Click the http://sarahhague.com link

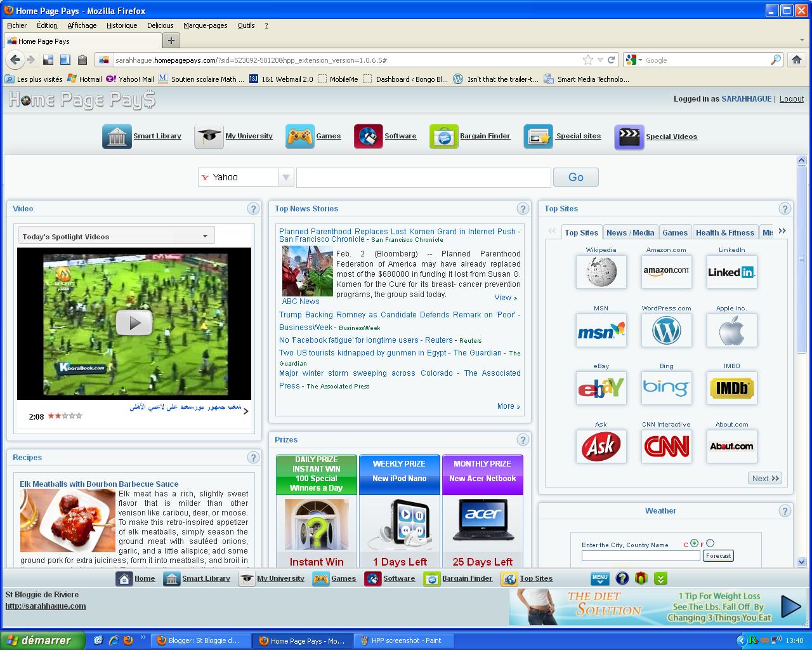coord(46,606)
